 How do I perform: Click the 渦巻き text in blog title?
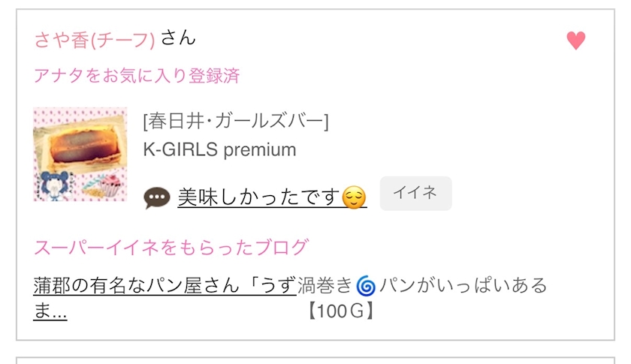click(x=325, y=286)
